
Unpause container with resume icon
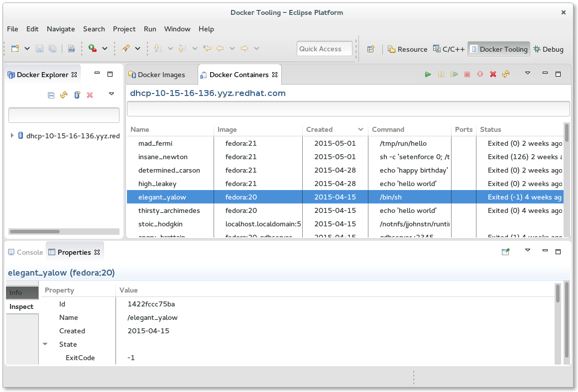click(x=454, y=75)
